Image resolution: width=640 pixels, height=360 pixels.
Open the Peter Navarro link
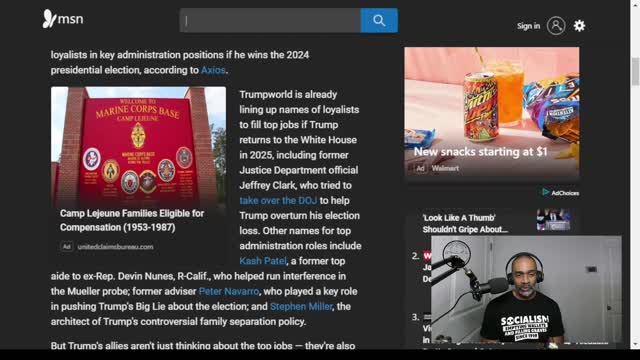click(x=229, y=291)
